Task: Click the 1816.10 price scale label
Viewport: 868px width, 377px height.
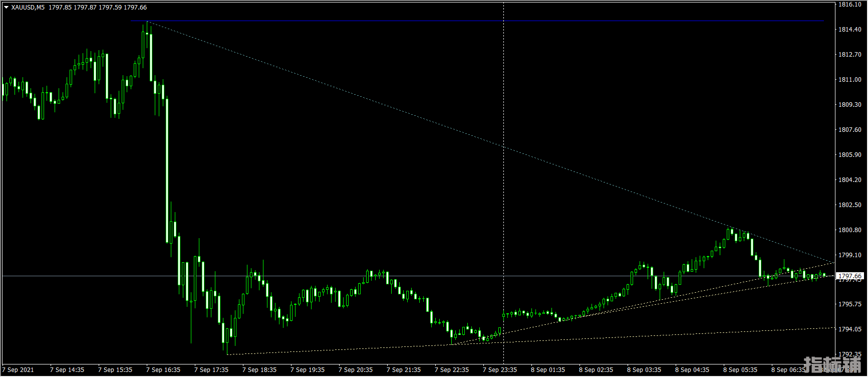Action: pos(850,5)
